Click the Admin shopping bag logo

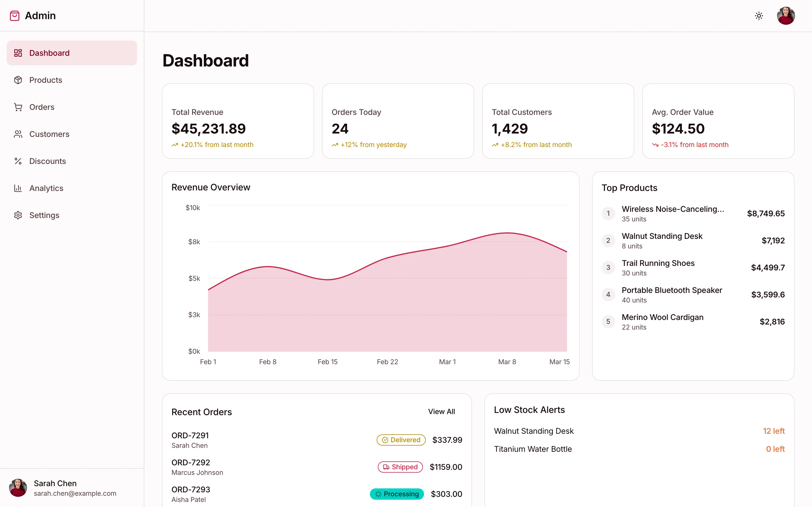coord(15,15)
